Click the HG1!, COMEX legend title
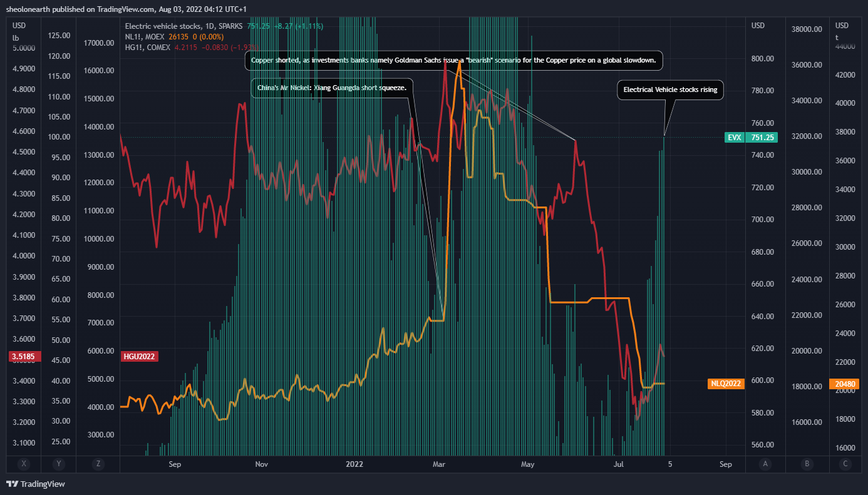 pyautogui.click(x=148, y=46)
